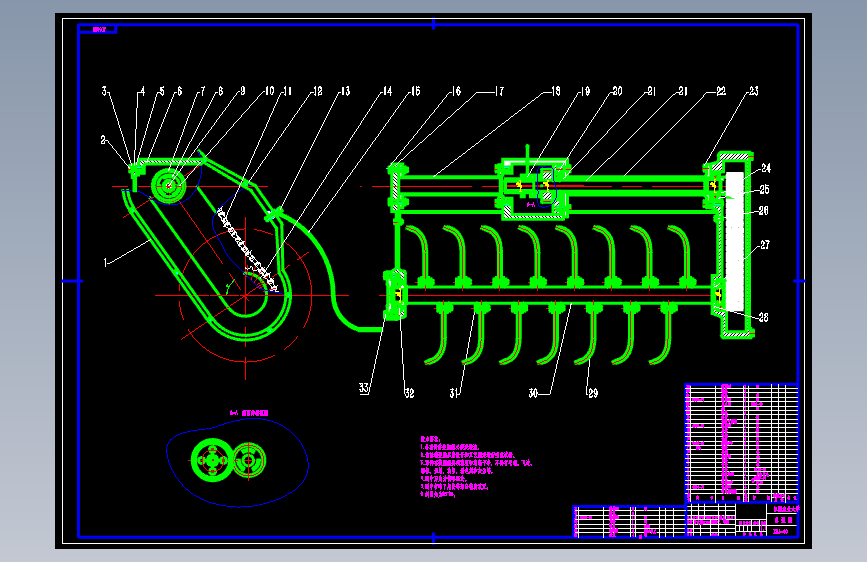Select the magenta technical requirements note
The width and height of the screenshot is (867, 562).
click(x=476, y=466)
